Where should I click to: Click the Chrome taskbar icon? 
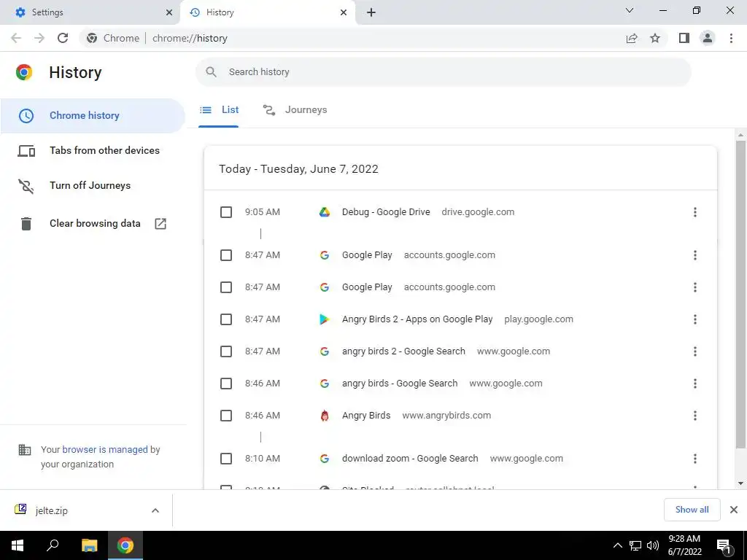tap(125, 545)
